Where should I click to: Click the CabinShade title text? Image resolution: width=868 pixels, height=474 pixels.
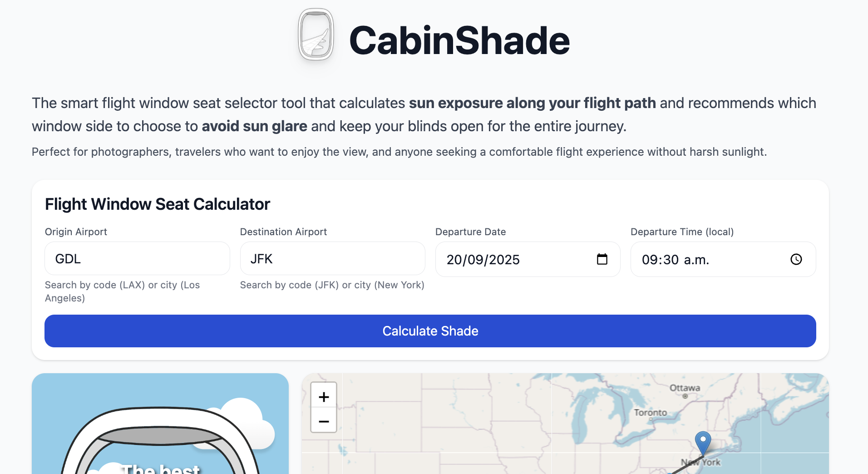459,40
